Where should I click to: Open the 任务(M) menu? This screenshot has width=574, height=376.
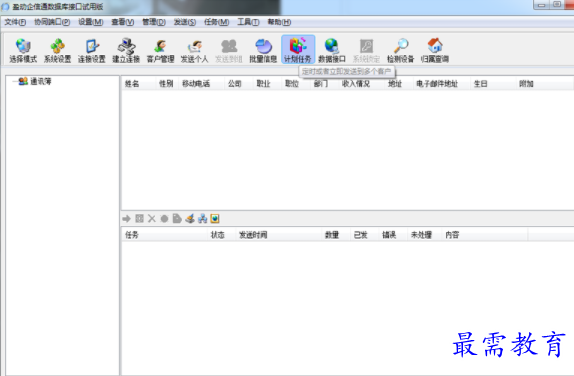(x=216, y=22)
